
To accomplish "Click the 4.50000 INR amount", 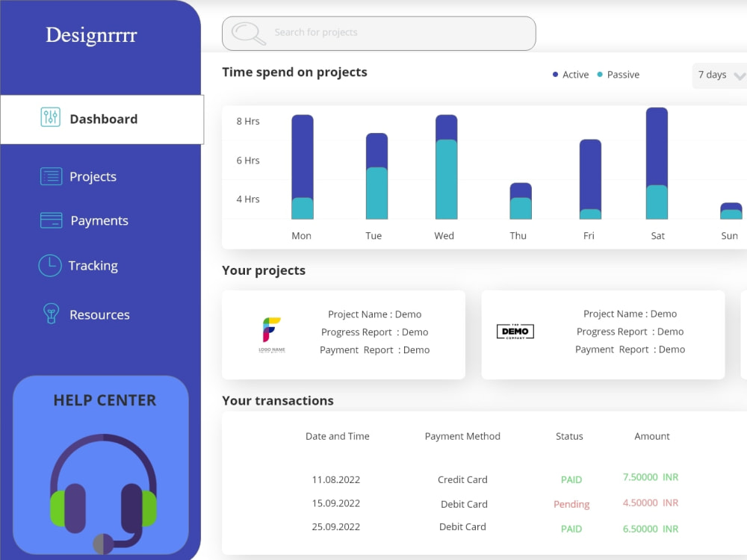I will click(651, 503).
